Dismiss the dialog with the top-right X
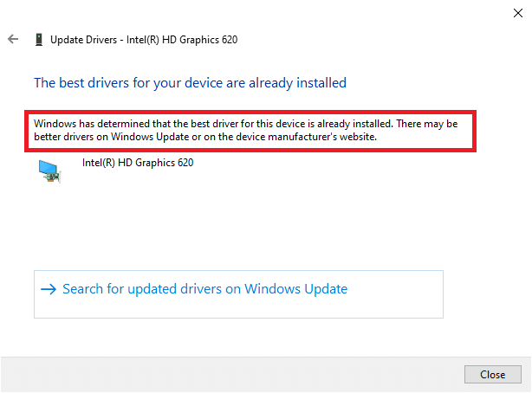532x393 pixels. click(518, 13)
